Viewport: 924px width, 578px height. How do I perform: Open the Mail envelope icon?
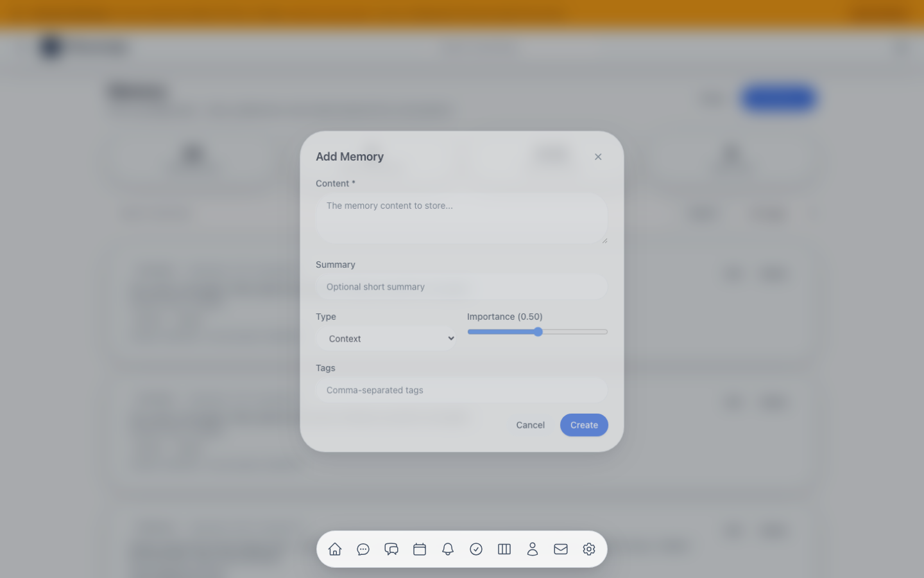[561, 549]
